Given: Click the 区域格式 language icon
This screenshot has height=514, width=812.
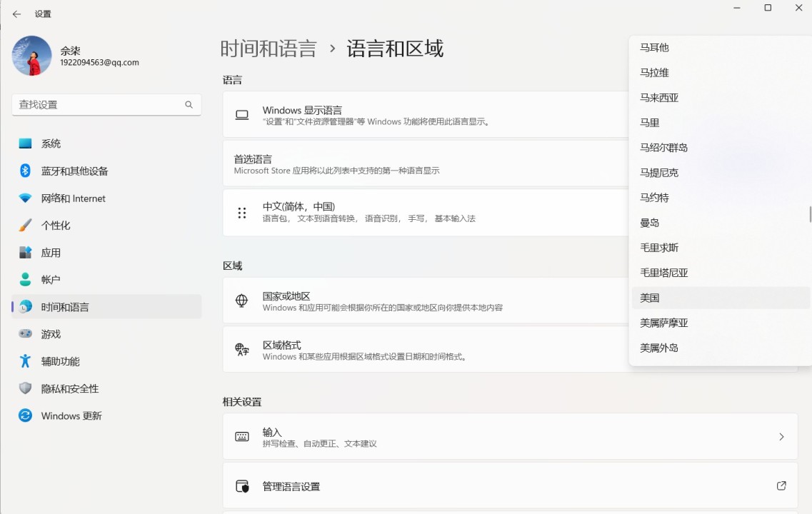Looking at the screenshot, I should 242,349.
